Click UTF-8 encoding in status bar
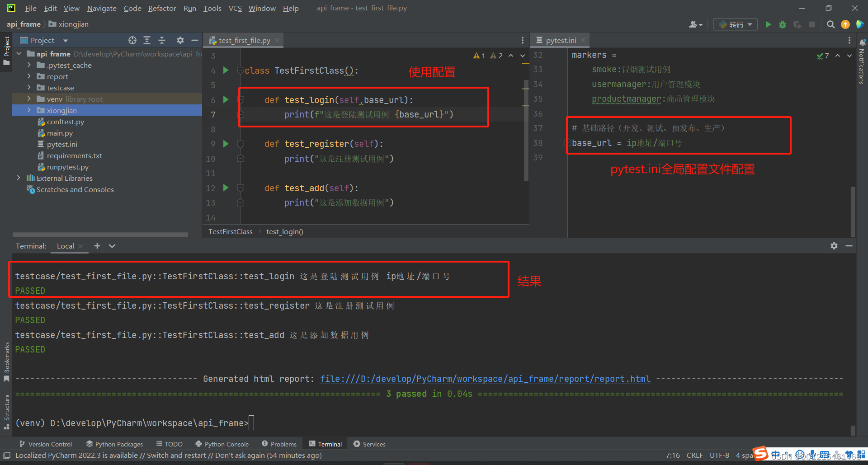This screenshot has width=868, height=465. coord(719,455)
